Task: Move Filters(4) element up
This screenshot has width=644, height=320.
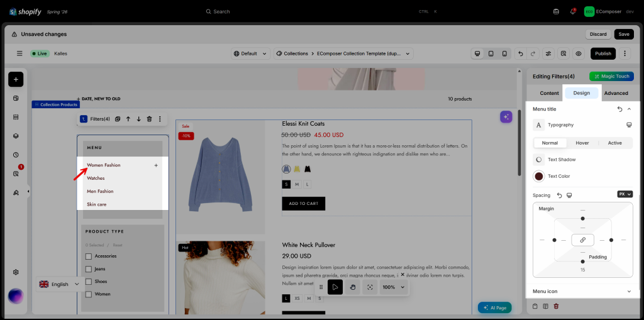Action: click(128, 119)
